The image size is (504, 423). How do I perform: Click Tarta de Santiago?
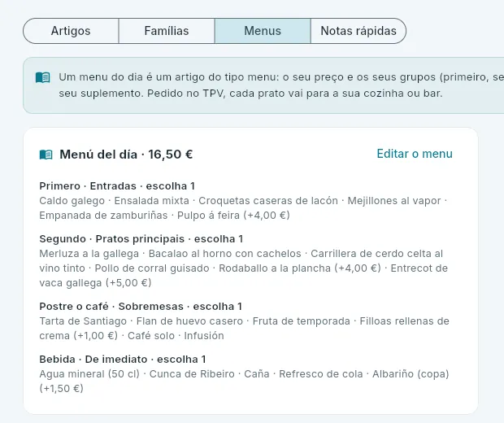(x=83, y=321)
